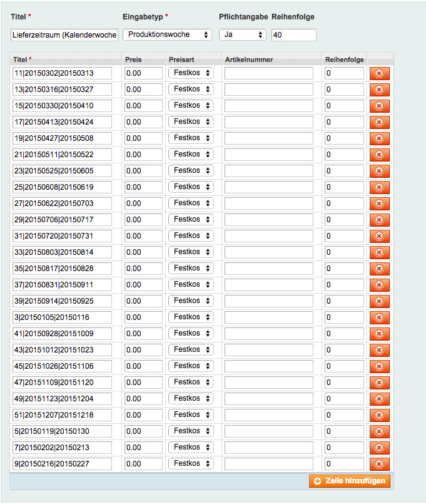
Task: Delete the 3|20150105|20150116 row
Action: (x=379, y=317)
